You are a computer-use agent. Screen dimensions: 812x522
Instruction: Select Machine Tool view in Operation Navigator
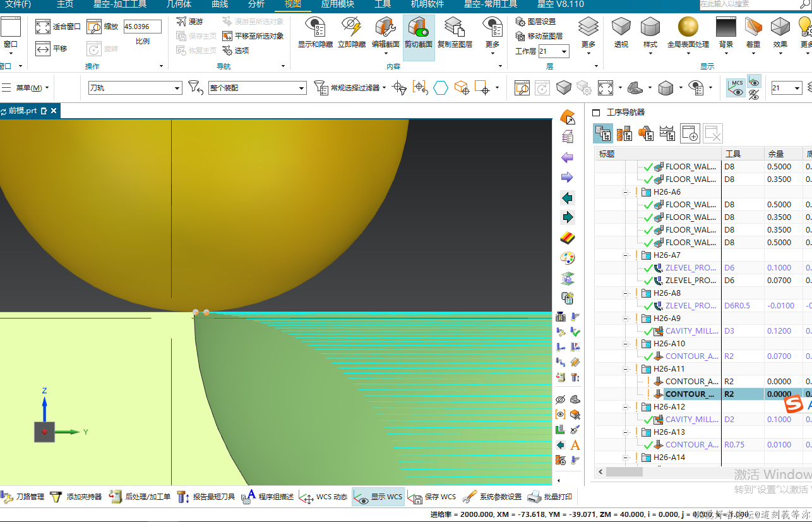point(624,133)
